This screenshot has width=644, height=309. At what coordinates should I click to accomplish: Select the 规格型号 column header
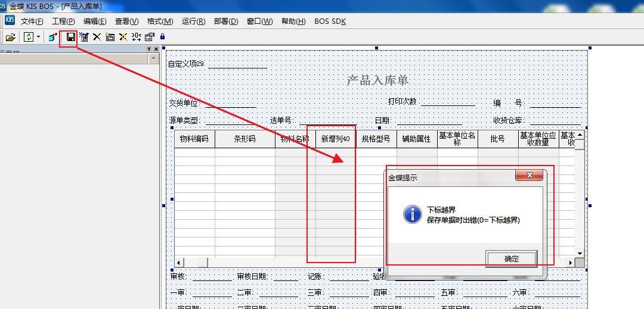(376, 139)
